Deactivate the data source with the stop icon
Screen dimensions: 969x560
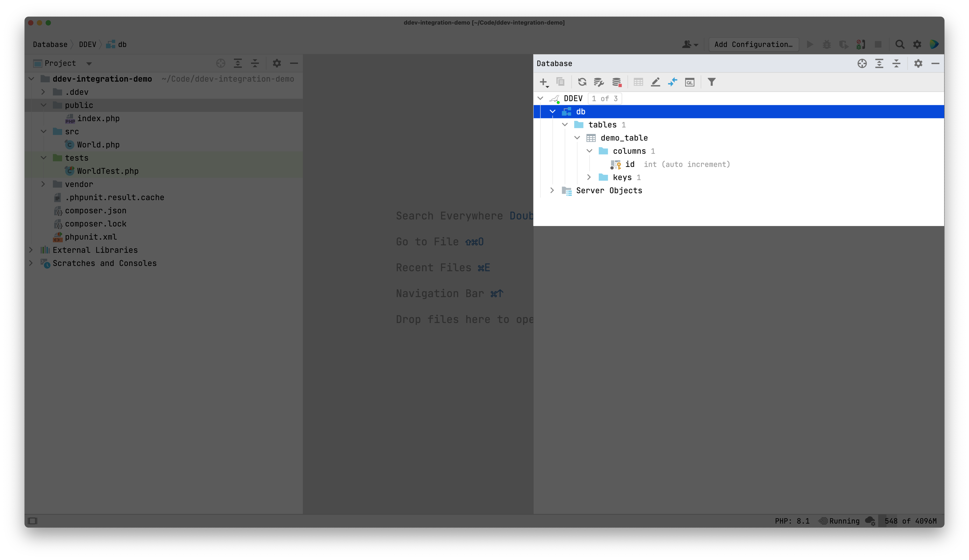click(617, 82)
